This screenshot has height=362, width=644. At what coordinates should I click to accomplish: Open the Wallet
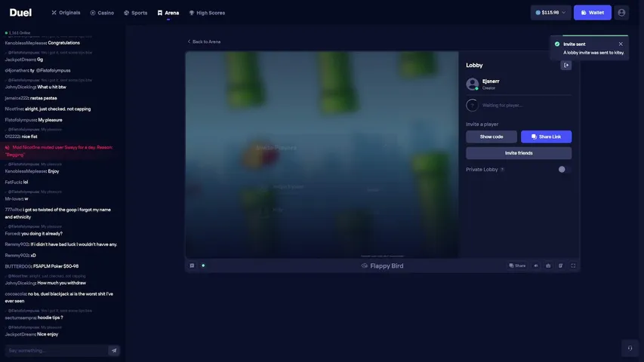coord(592,13)
